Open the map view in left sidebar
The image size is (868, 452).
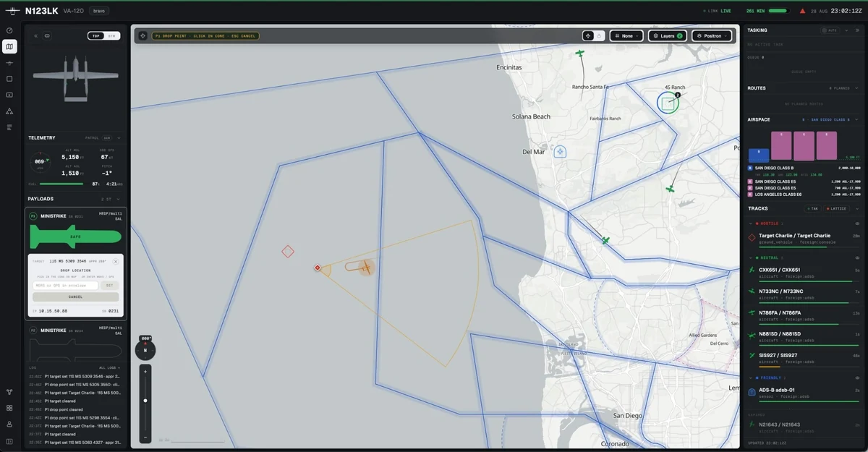9,47
